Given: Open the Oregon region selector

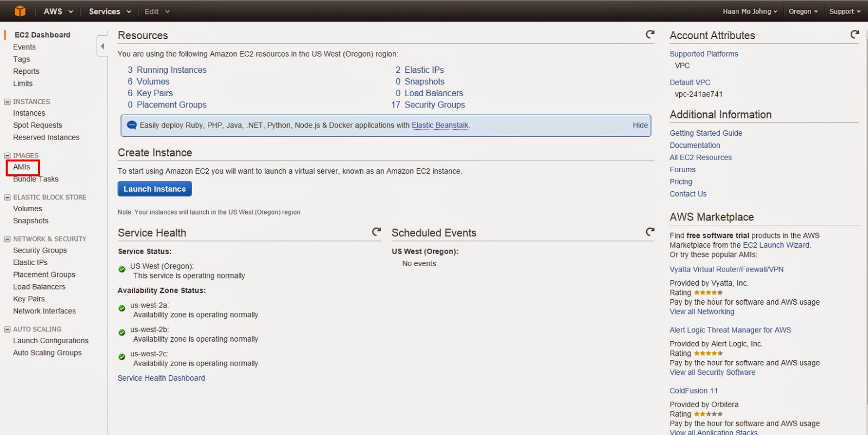Looking at the screenshot, I should point(803,11).
